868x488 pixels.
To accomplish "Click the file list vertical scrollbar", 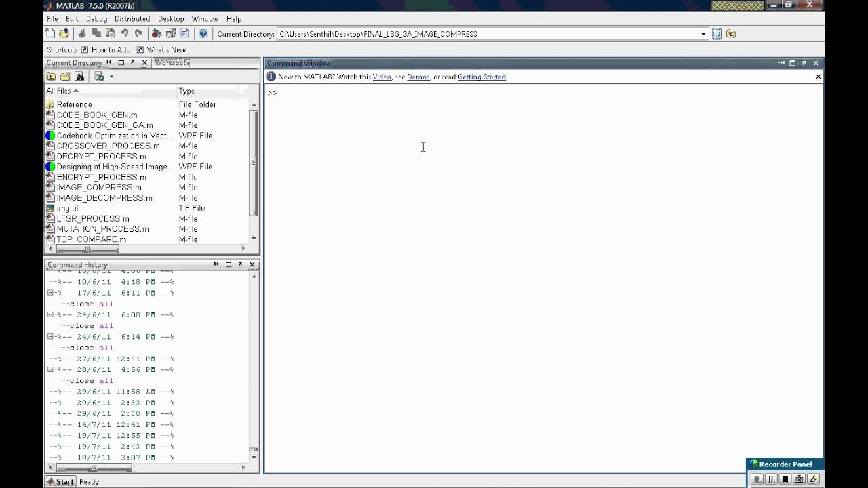I will click(254, 163).
